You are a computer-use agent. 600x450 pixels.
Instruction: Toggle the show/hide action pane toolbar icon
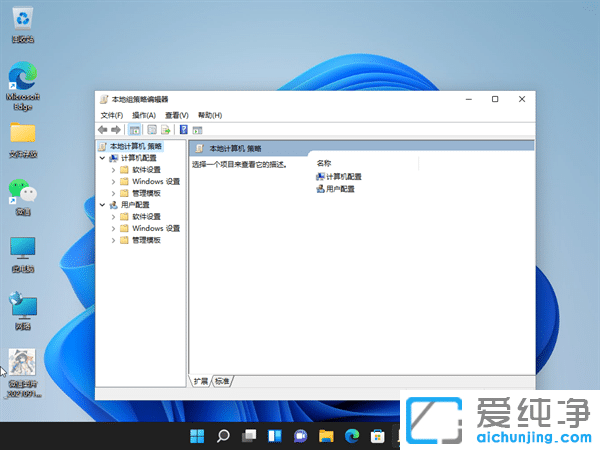coord(197,130)
